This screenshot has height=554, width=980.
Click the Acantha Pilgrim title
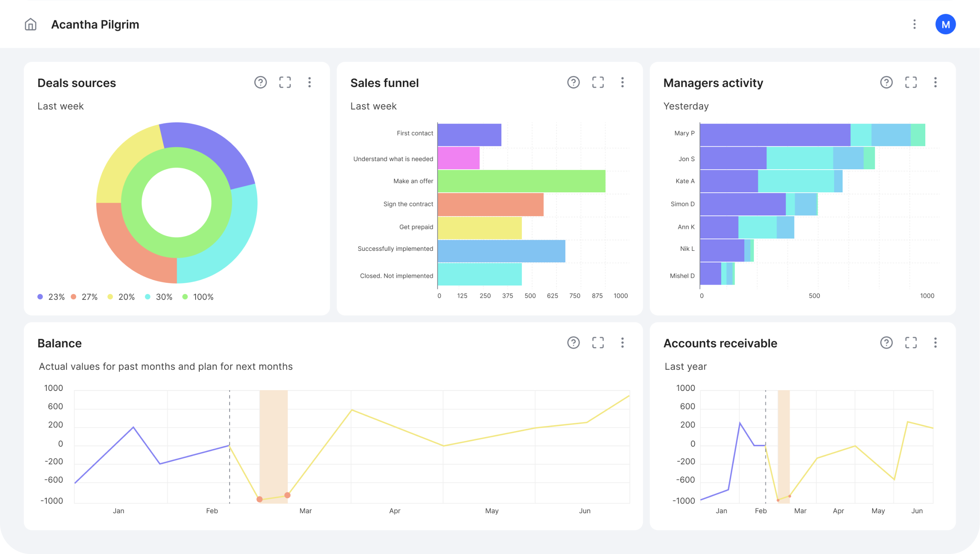tap(95, 24)
